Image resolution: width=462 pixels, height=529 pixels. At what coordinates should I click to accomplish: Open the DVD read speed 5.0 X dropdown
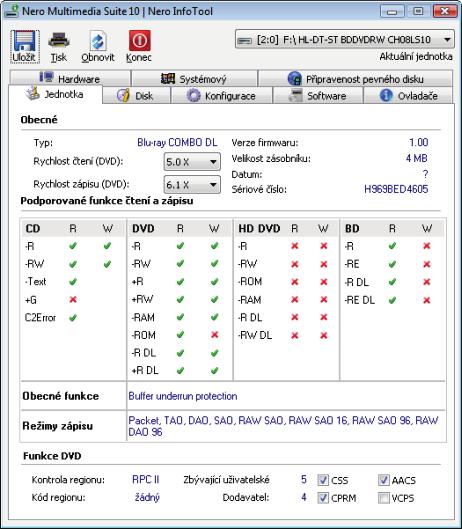click(192, 162)
